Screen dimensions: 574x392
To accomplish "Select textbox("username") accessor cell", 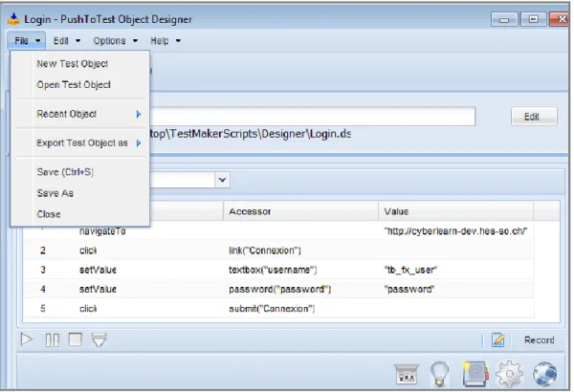I will (273, 270).
